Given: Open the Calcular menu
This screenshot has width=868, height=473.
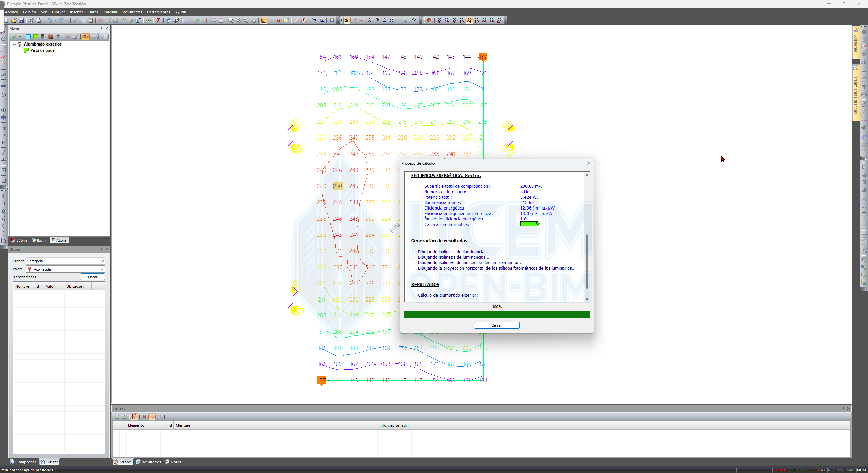Looking at the screenshot, I should 110,12.
